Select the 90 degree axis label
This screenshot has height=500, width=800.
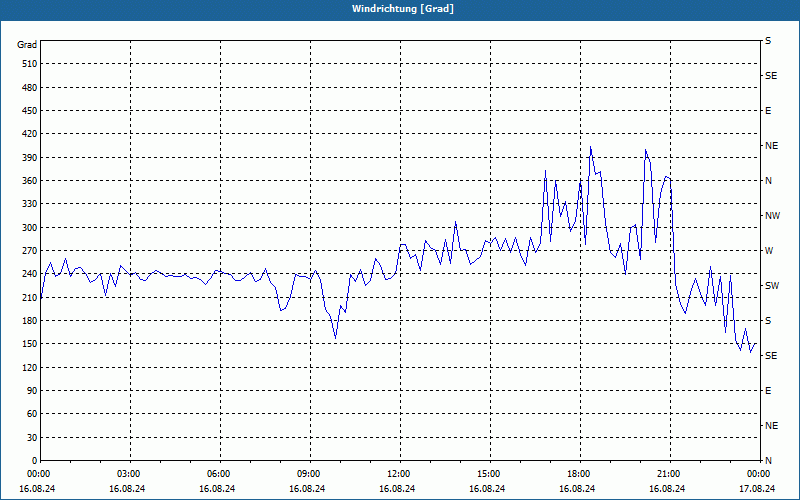[32, 391]
